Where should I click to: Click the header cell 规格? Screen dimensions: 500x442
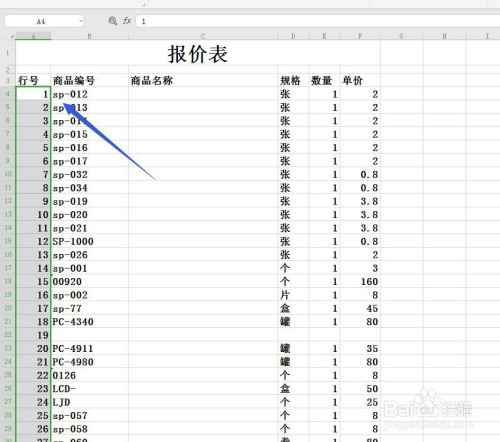293,80
